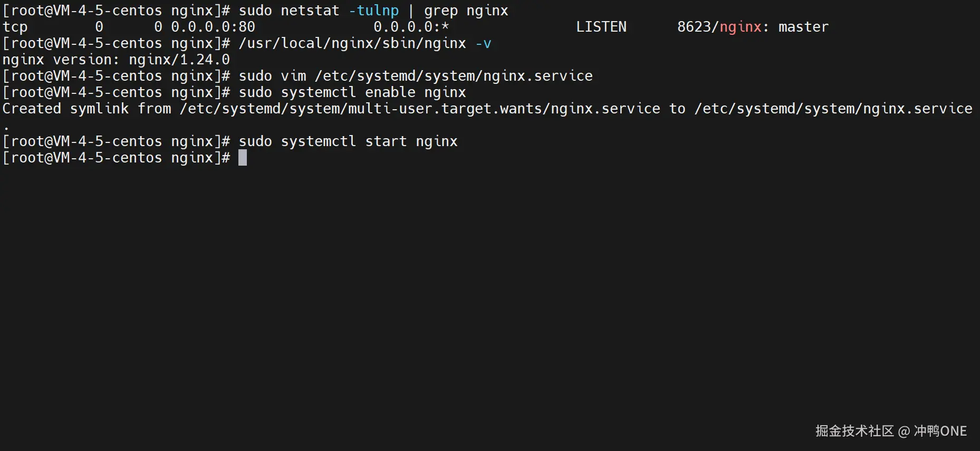
Task: Click "/etc/systemd/system/nginx.service" in the vim command
Action: (x=454, y=76)
